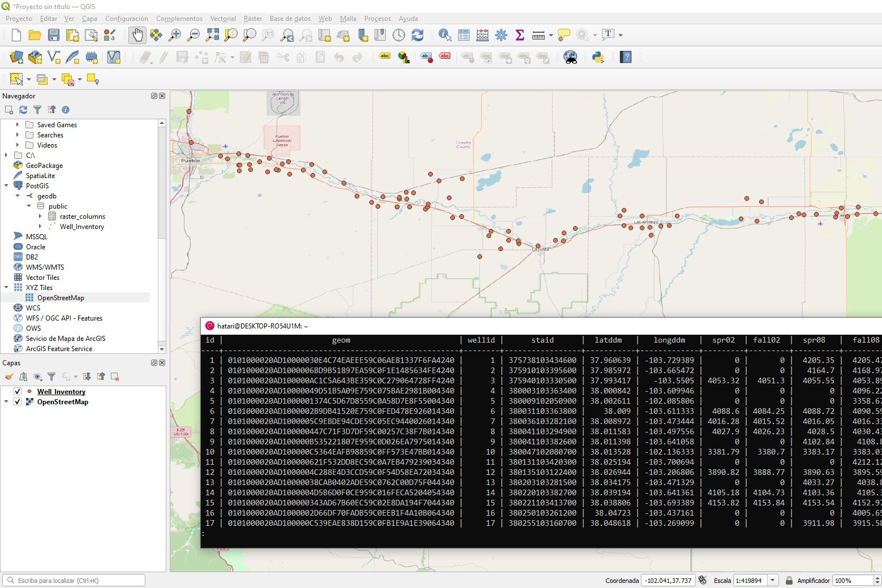Close the Navegador panel

tap(162, 96)
